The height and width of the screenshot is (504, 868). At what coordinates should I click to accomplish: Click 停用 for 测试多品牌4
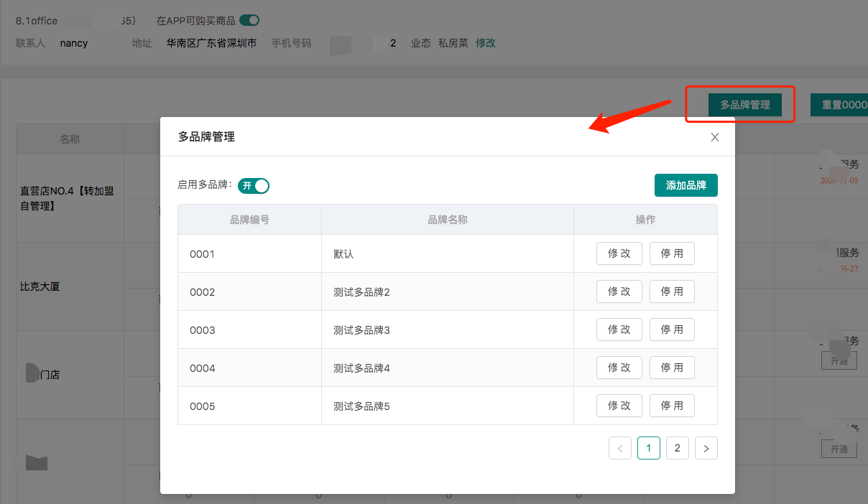click(671, 367)
